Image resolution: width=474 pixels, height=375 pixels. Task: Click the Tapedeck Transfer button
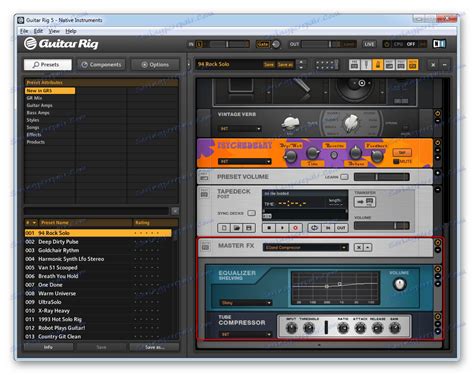[364, 202]
